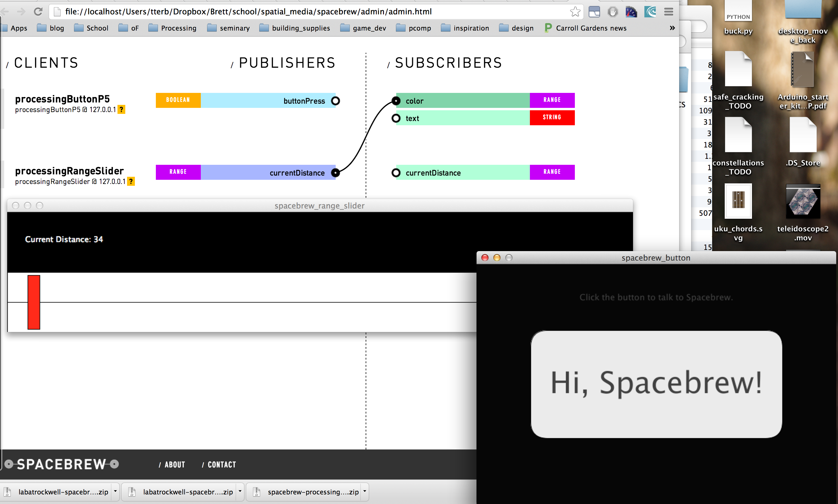The image size is (838, 504).
Task: Select the currentDistance subscriber node circle
Action: click(396, 173)
